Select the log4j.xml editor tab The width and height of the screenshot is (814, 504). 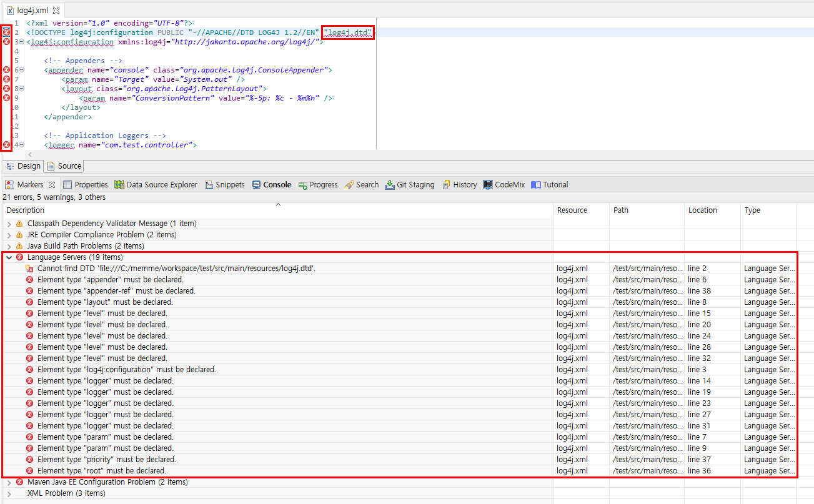[32, 11]
